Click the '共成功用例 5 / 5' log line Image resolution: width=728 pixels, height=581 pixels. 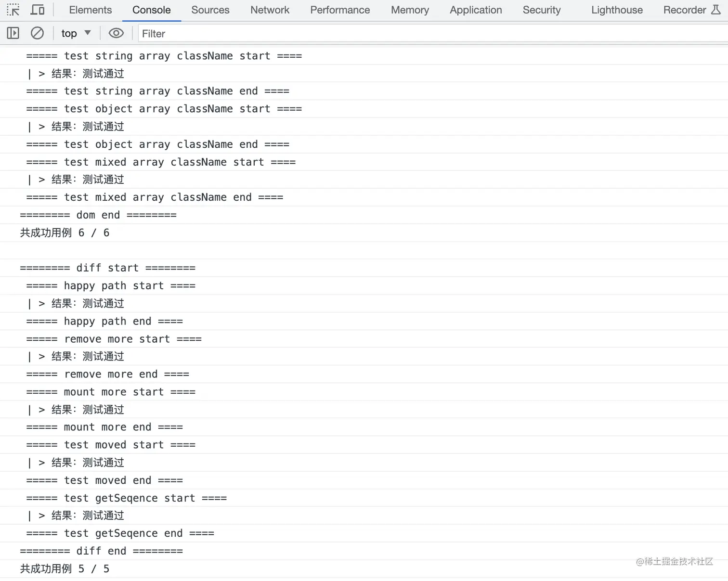tap(364, 569)
